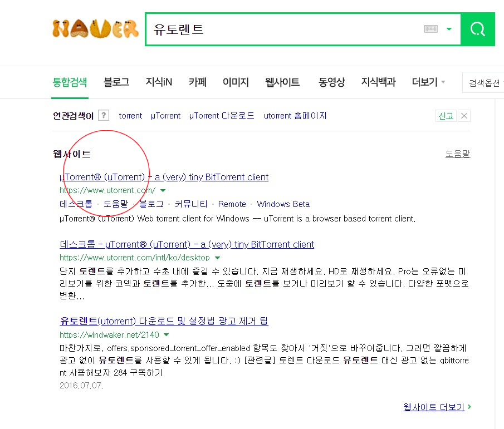Expand the search box autocomplete dropdown arrow
The width and height of the screenshot is (504, 429).
point(449,29)
